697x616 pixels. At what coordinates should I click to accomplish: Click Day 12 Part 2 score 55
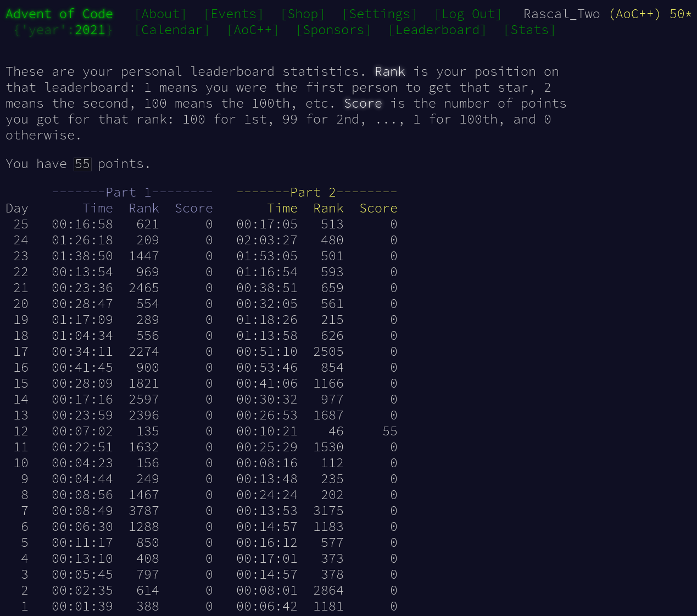coord(390,431)
